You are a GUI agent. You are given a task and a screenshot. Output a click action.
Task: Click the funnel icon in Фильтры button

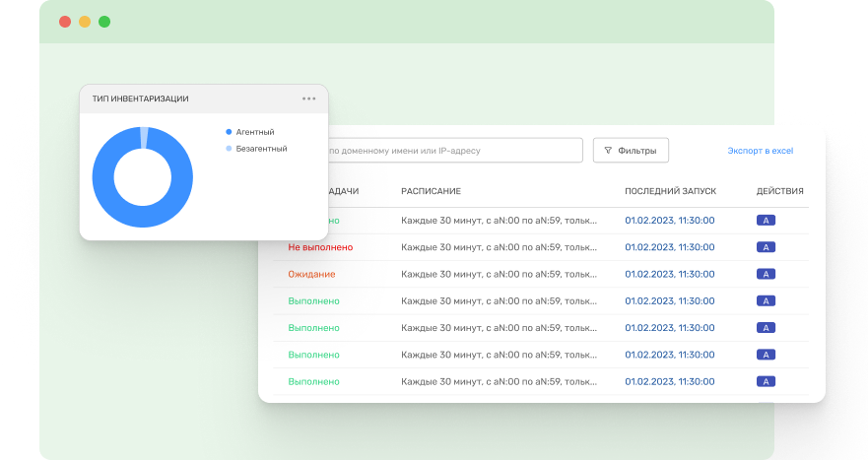[x=608, y=151]
